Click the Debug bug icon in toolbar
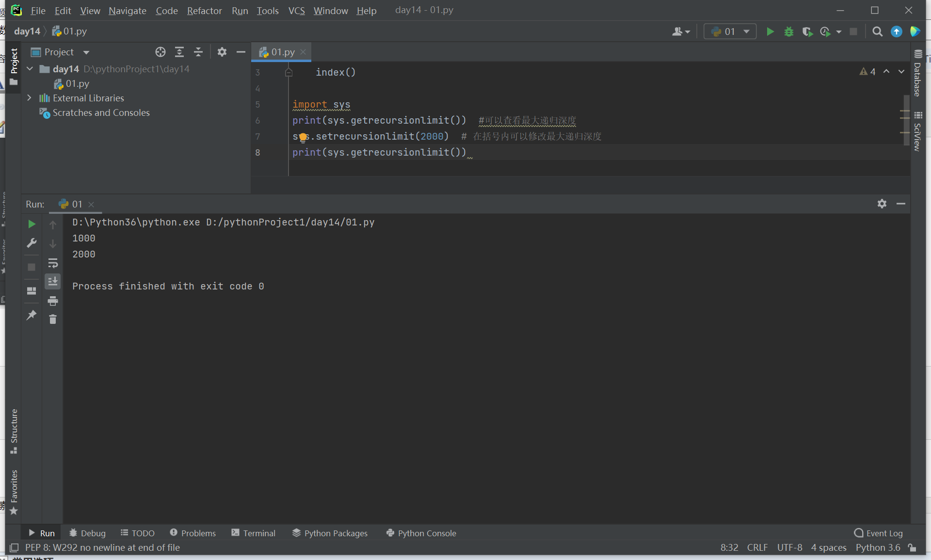The height and width of the screenshot is (560, 931). tap(789, 32)
